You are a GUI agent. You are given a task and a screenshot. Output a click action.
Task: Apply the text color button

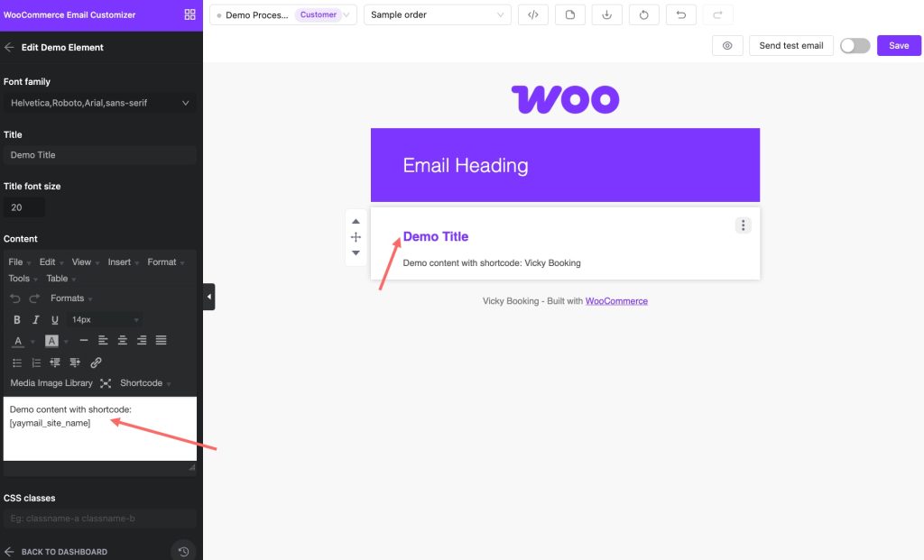point(18,341)
